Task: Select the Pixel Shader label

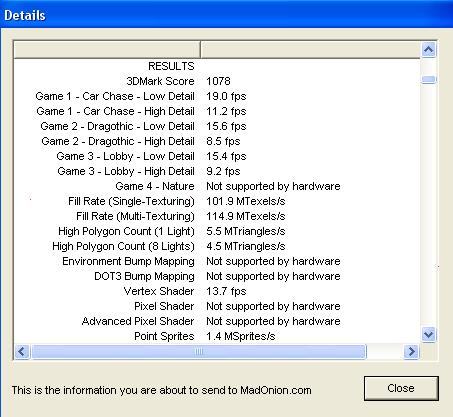Action: [164, 306]
